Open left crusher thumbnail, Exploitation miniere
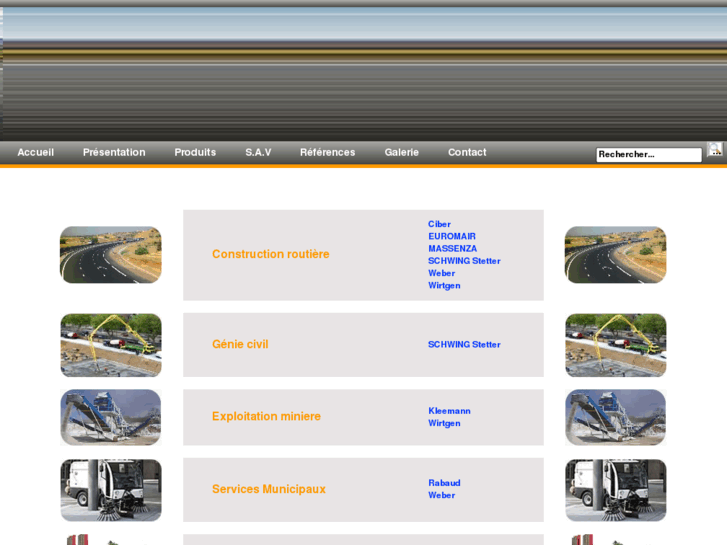 point(111,417)
